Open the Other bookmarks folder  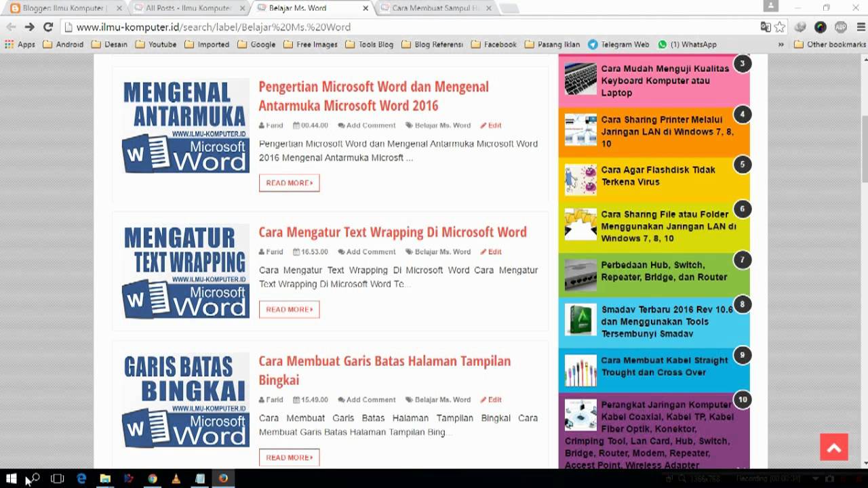coord(830,44)
